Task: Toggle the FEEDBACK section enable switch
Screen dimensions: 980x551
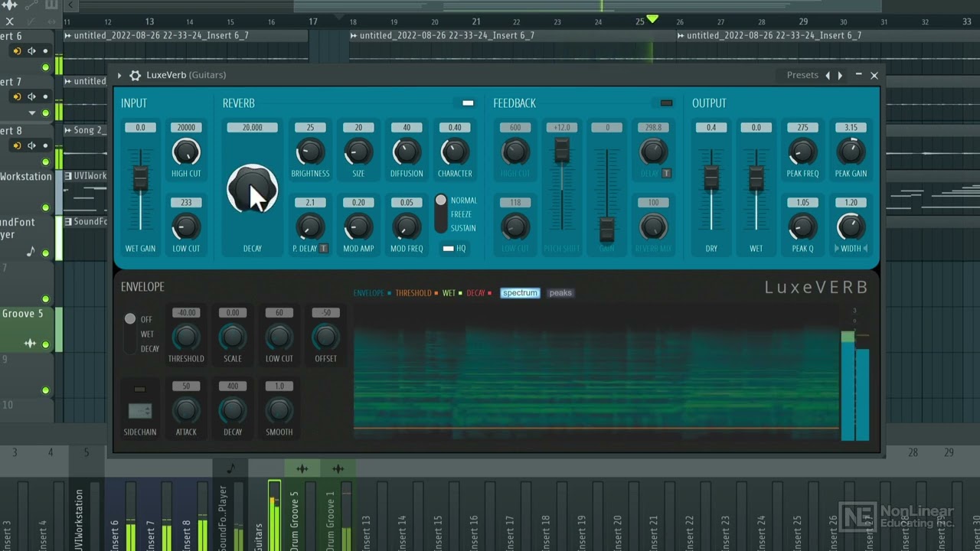Action: click(666, 103)
